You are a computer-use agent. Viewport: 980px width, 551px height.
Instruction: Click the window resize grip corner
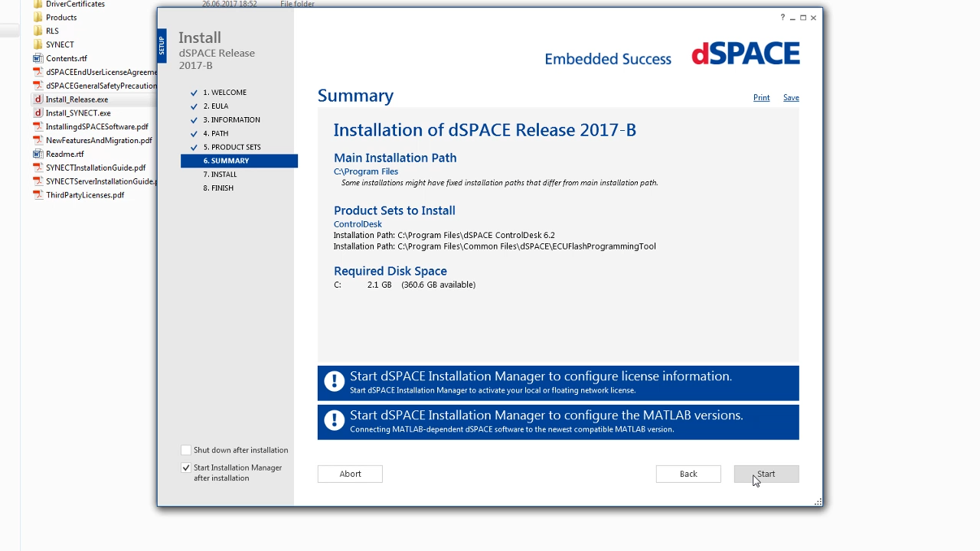[818, 502]
